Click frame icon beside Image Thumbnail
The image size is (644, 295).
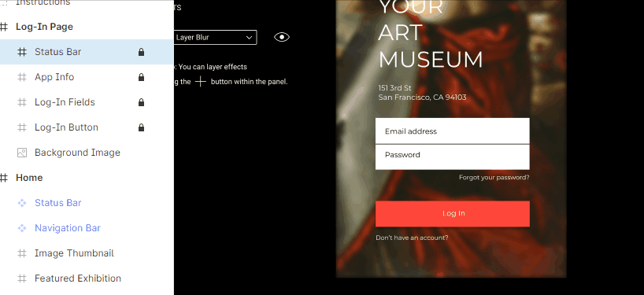tap(22, 253)
